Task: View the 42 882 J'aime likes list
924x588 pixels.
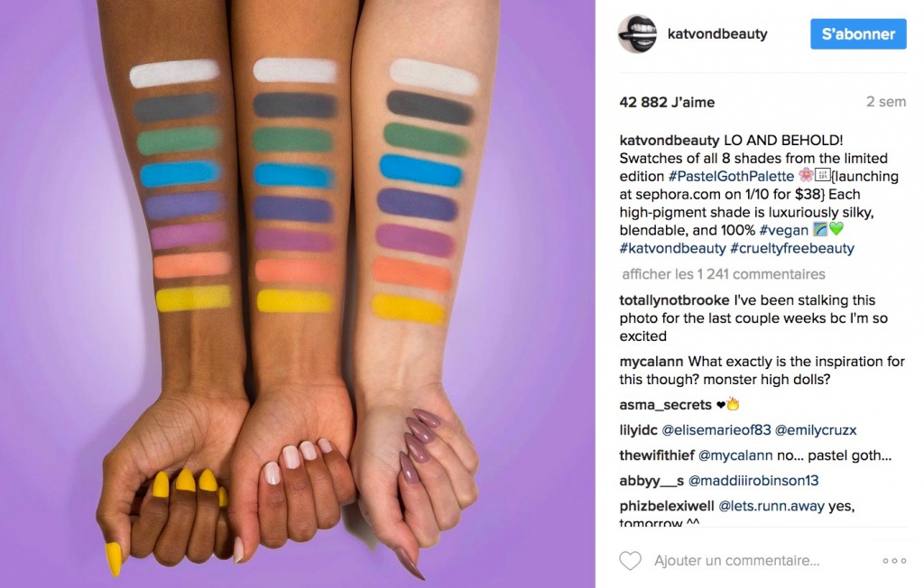Action: click(667, 103)
